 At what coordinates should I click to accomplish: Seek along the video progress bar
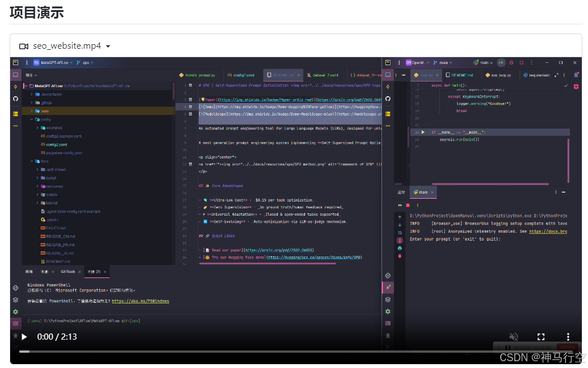click(296, 352)
